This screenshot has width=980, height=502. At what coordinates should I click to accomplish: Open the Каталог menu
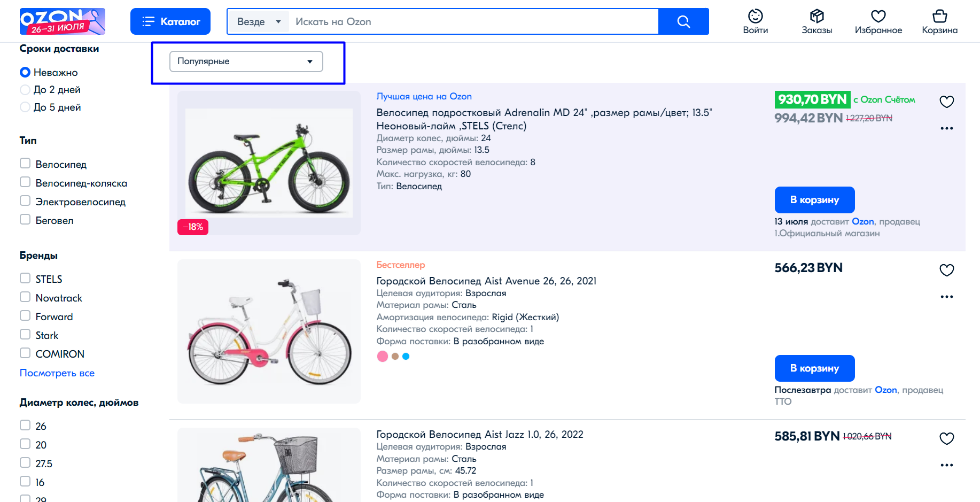pyautogui.click(x=170, y=21)
